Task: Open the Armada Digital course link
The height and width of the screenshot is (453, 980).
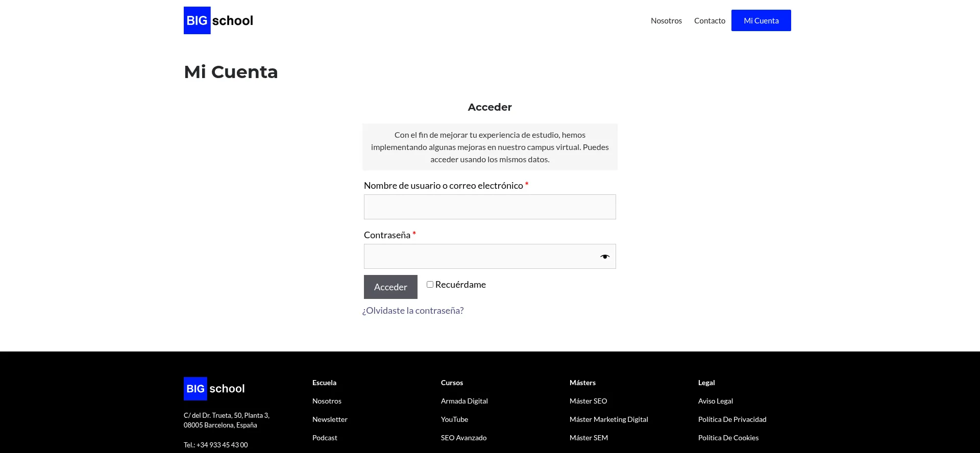Action: pos(464,401)
